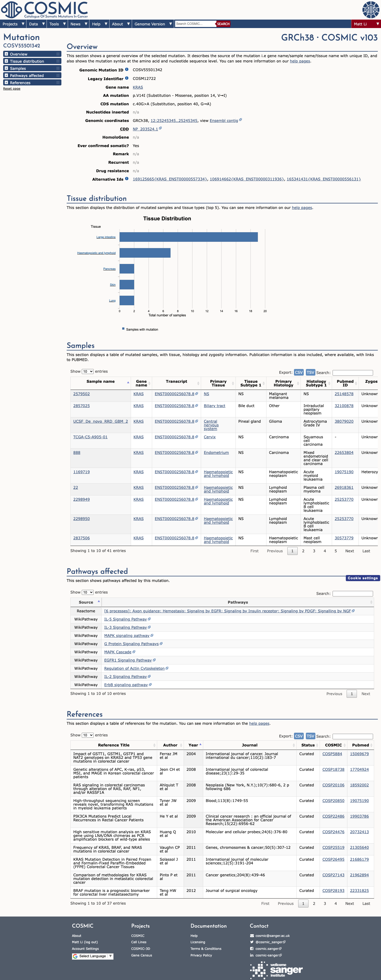The image size is (381, 980).
Task: Open the Tools menu
Action: (57, 24)
